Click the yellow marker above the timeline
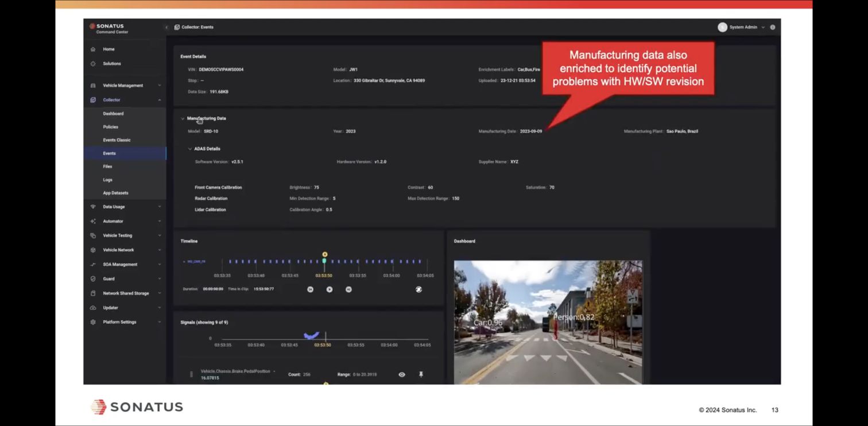Image resolution: width=868 pixels, height=426 pixels. pos(325,254)
